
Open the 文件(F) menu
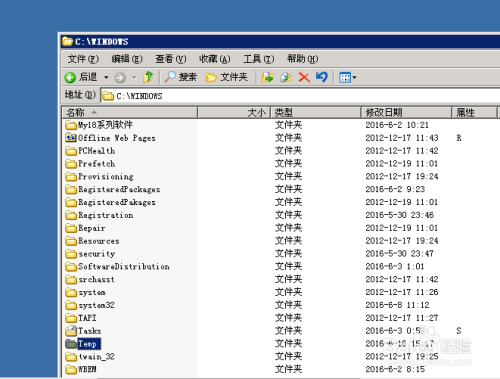point(83,59)
